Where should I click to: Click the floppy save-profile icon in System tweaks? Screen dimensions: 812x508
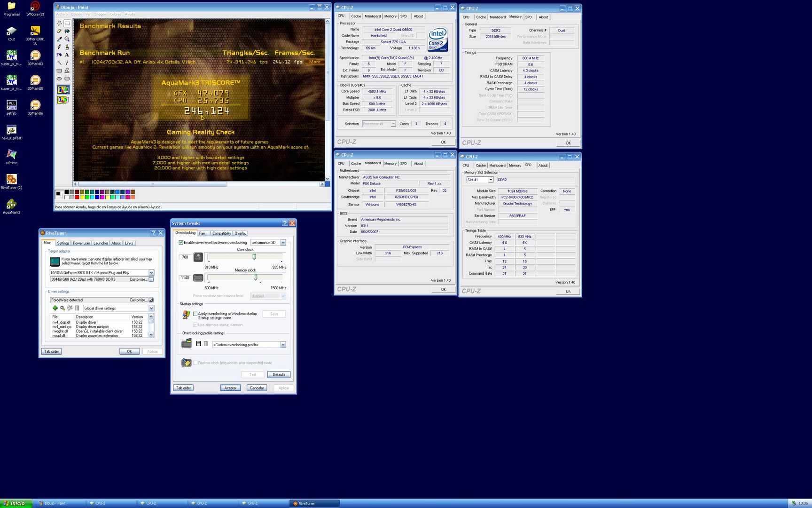tap(198, 344)
